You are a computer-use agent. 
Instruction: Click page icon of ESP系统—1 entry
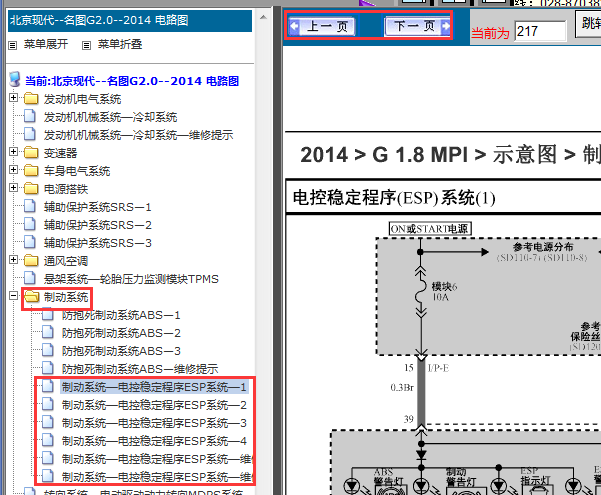tap(48, 386)
